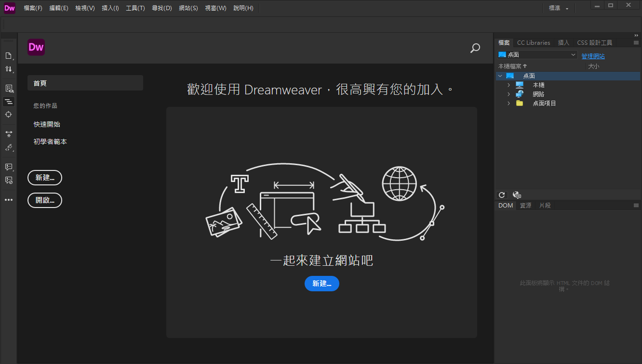Open the 網站(S) menu
This screenshot has width=642, height=364.
click(x=188, y=8)
